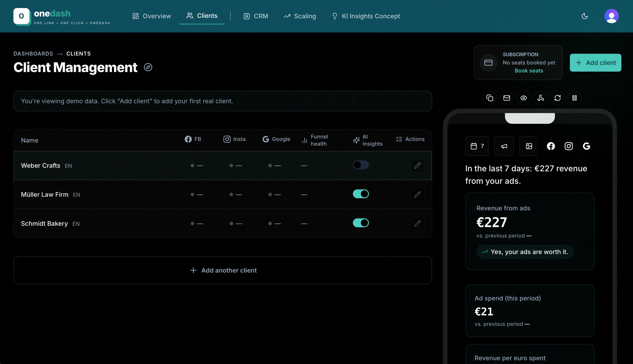The width and height of the screenshot is (633, 364).
Task: Click the email envelope icon above preview
Action: (x=507, y=98)
